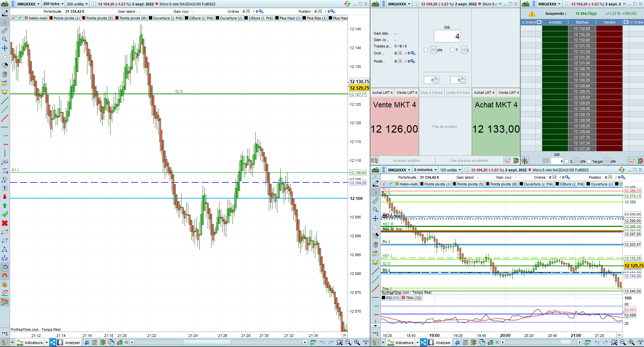Image resolution: width=644 pixels, height=347 pixels.
Task: Toggle the padlock lock-objects tool
Action: [5, 284]
